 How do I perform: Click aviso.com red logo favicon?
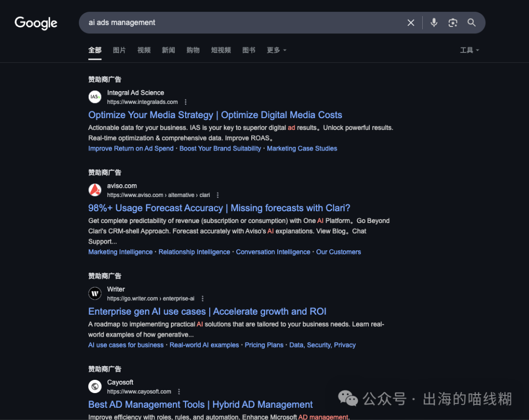point(95,190)
